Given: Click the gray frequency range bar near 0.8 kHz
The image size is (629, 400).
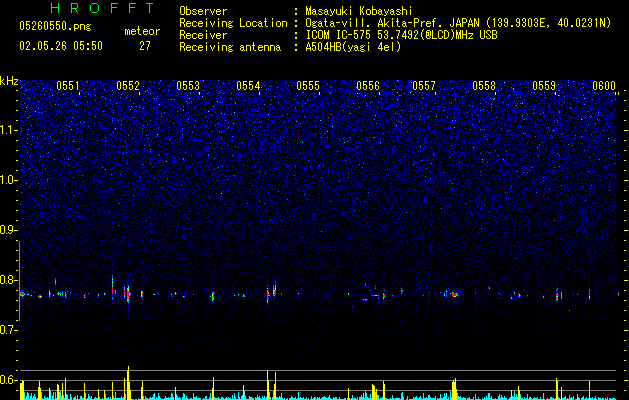Looking at the screenshot, I should [x=20, y=280].
